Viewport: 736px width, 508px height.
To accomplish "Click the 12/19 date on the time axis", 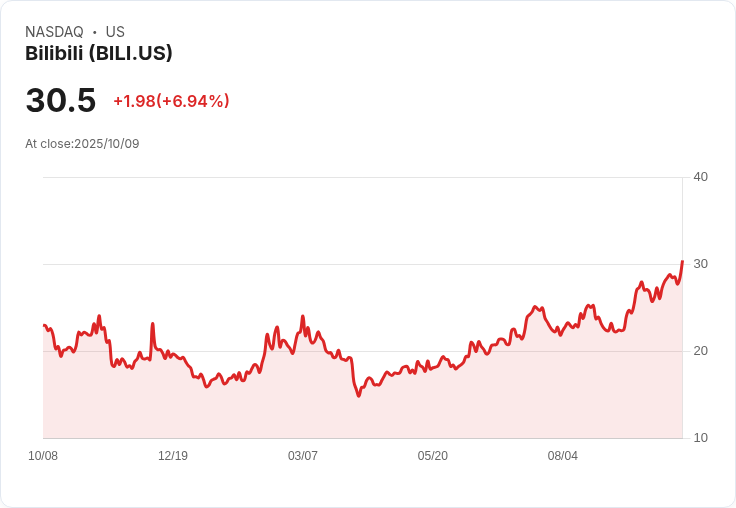I will click(173, 456).
